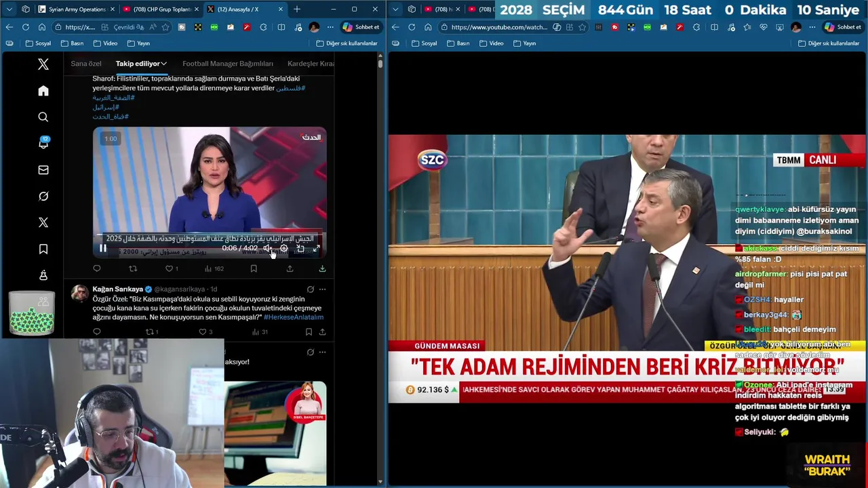Open Bookmarks icon in the X sidebar
The width and height of the screenshot is (868, 488).
[x=43, y=249]
